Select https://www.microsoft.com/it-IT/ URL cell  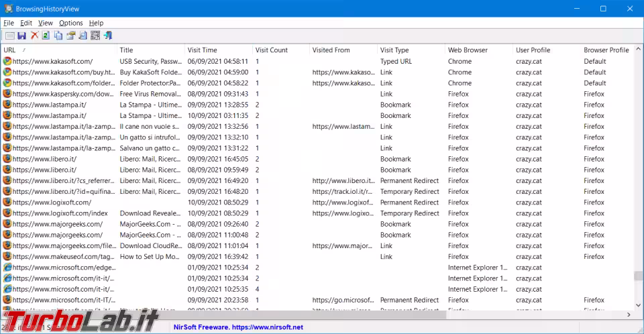64,300
